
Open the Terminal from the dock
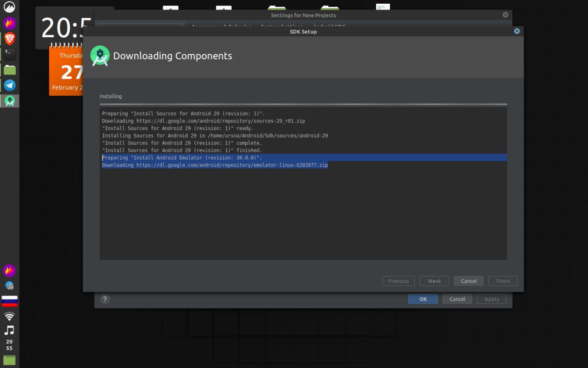(x=9, y=54)
